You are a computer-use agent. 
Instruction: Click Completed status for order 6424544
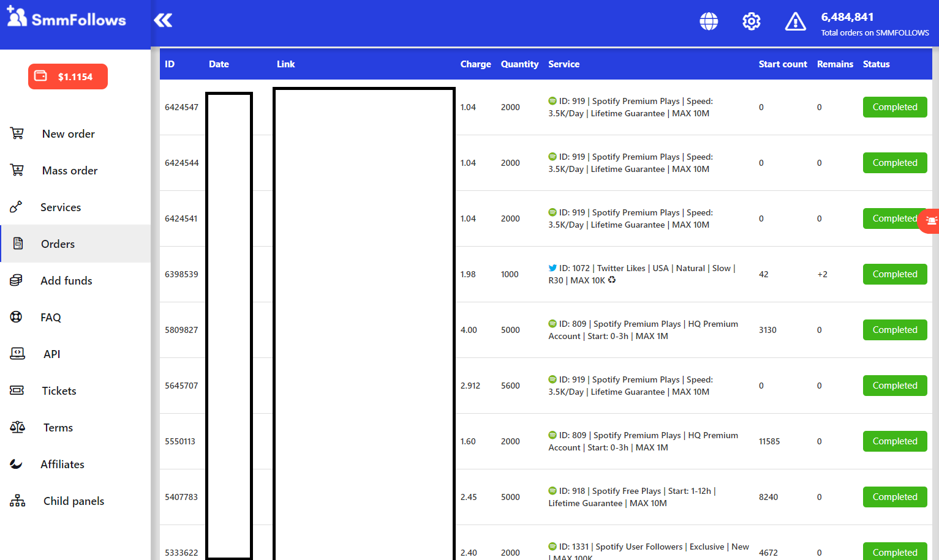tap(895, 163)
